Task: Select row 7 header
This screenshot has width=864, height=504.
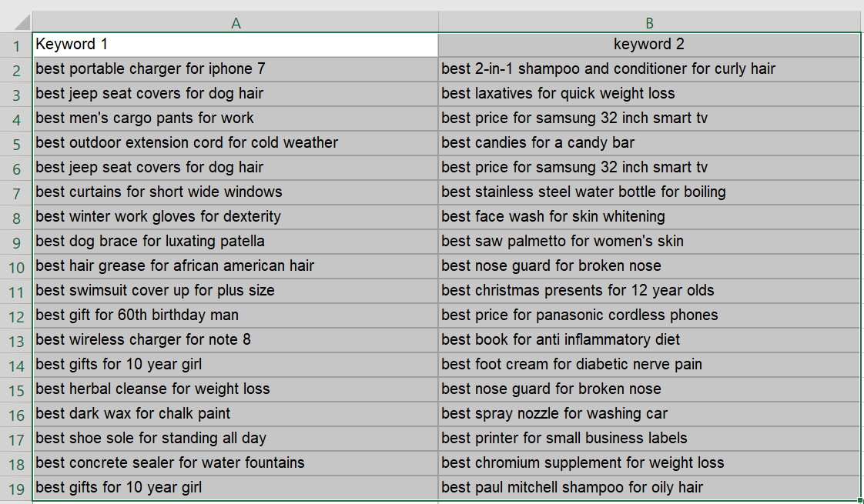Action: click(16, 193)
